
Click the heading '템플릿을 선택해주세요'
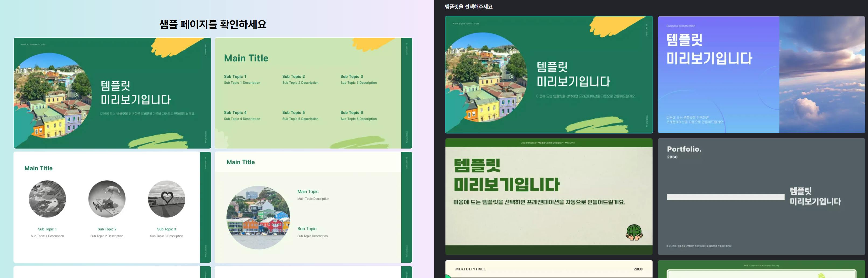point(468,7)
